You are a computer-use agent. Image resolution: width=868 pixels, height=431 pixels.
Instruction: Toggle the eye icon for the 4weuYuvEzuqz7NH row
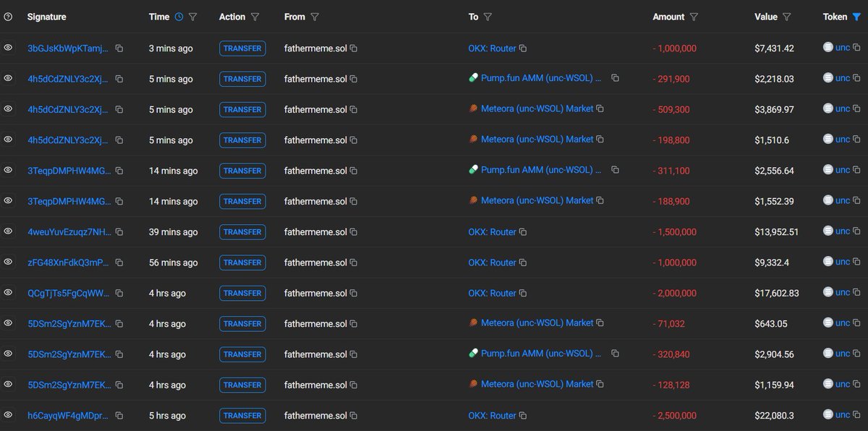(8, 231)
